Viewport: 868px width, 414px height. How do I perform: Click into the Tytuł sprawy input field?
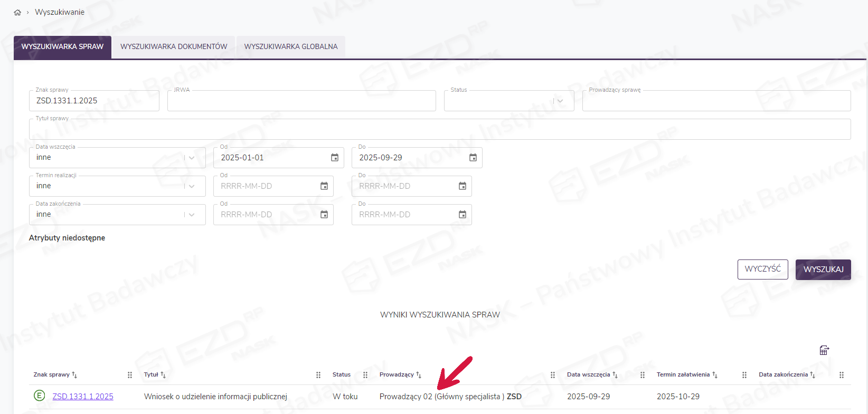point(439,130)
